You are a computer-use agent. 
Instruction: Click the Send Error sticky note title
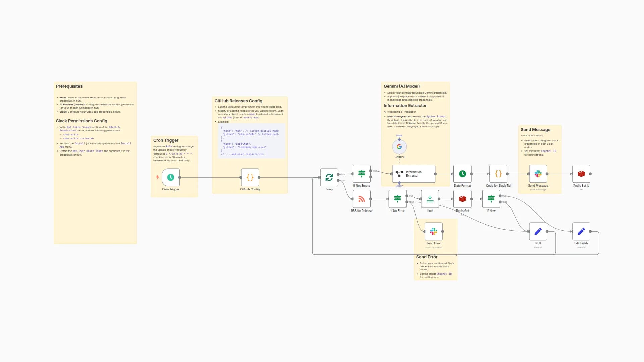click(x=427, y=257)
